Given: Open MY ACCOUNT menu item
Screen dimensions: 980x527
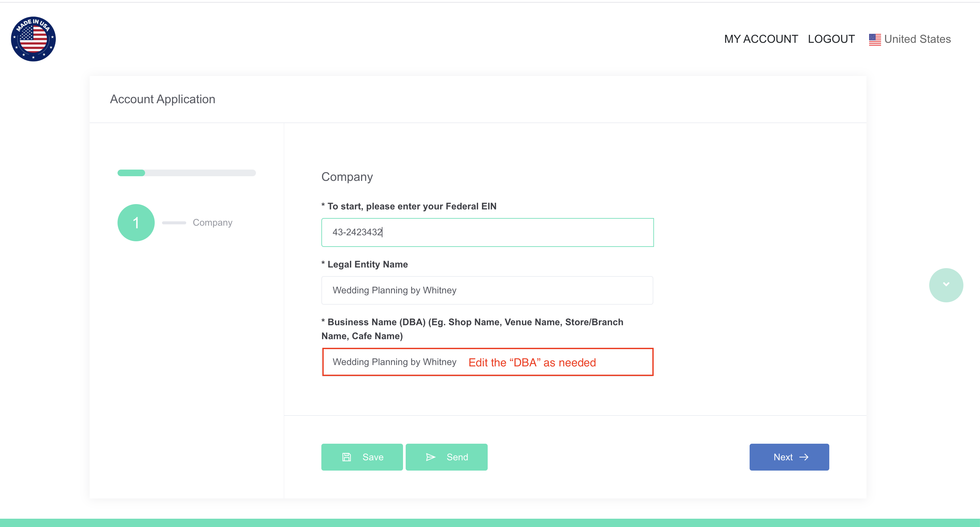Looking at the screenshot, I should tap(761, 39).
